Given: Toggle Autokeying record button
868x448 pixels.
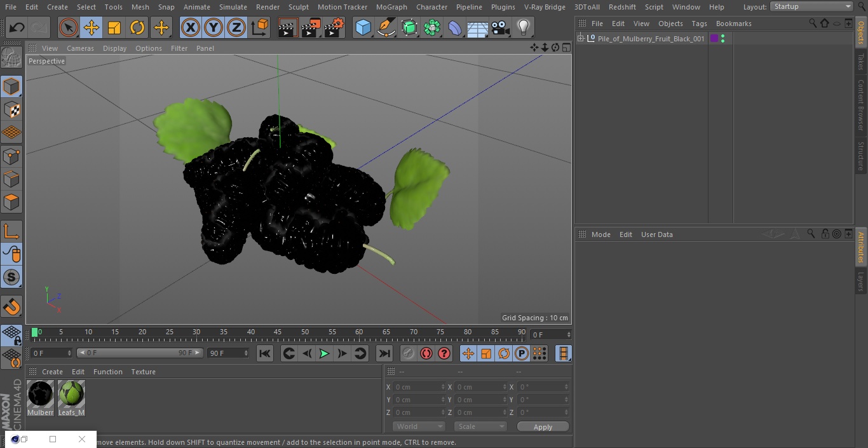Looking at the screenshot, I should pyautogui.click(x=426, y=353).
